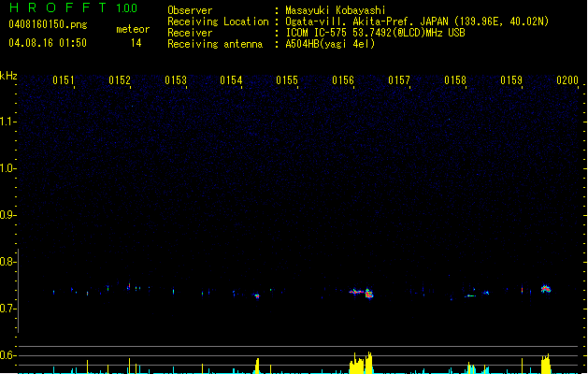Click the bright meteor echo just after 0156
Screen dimensions: 588x374
(369, 294)
